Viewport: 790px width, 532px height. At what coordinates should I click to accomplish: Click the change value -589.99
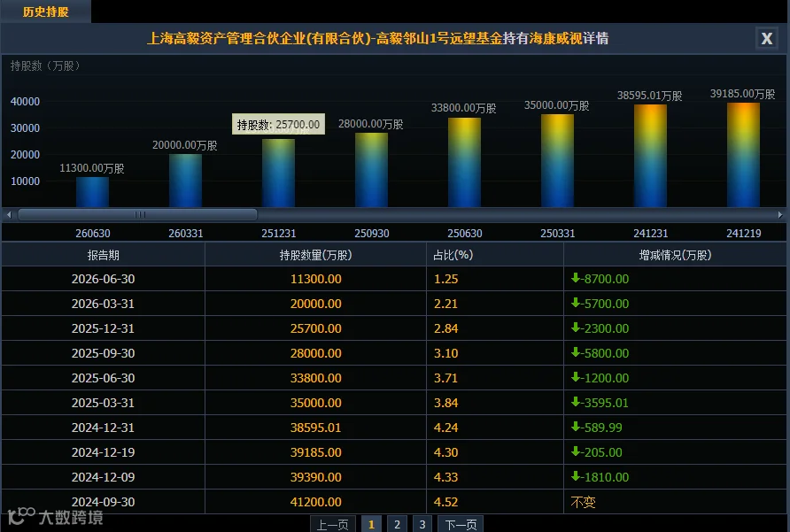597,428
